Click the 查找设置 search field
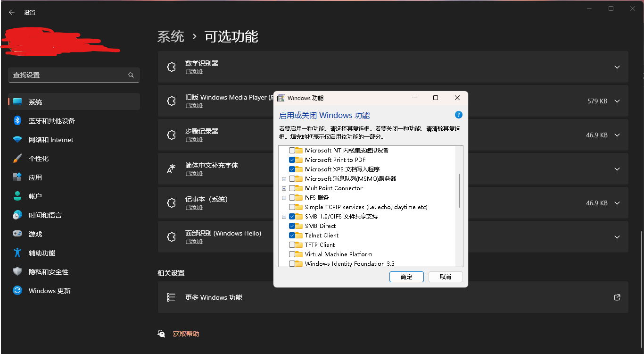644x354 pixels. pyautogui.click(x=74, y=75)
